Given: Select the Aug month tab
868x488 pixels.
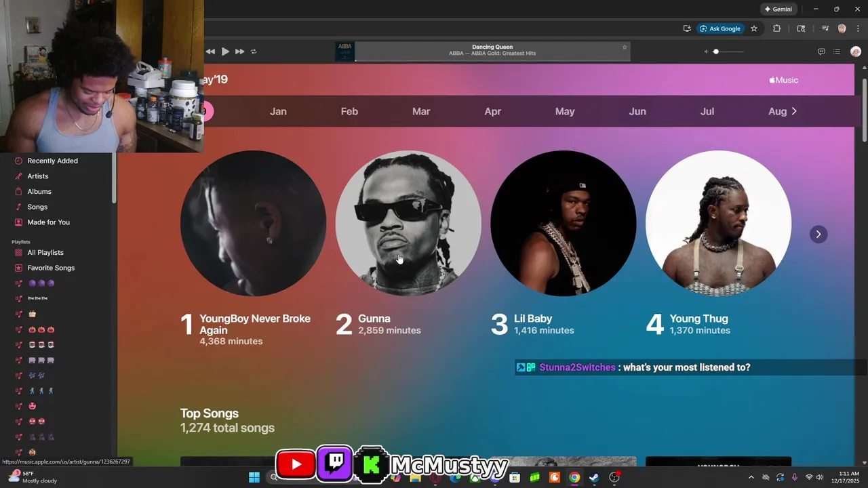Looking at the screenshot, I should pos(777,111).
